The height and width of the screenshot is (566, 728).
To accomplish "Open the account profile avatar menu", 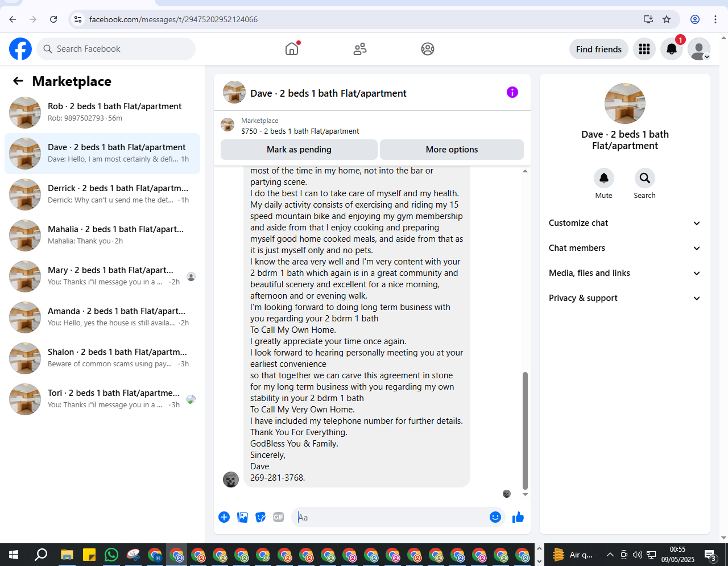I will point(699,49).
